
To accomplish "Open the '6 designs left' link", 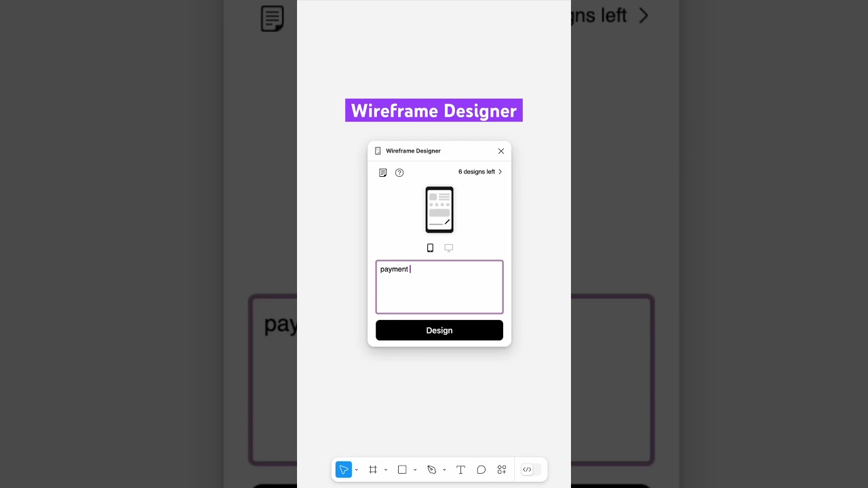I will coord(479,172).
